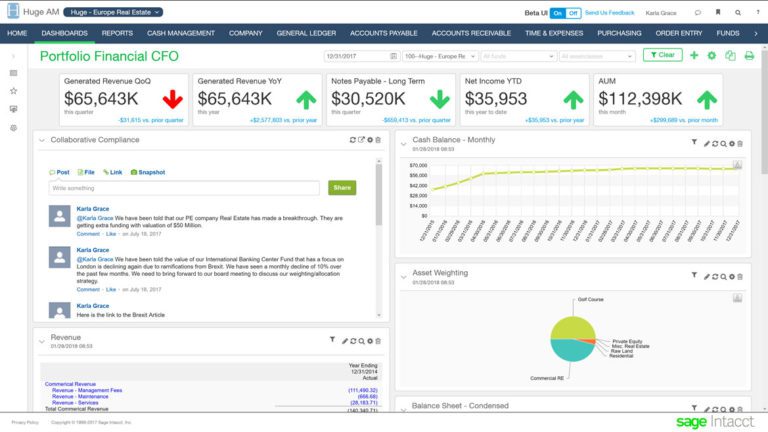Click the Send Us Feedback link
The image size is (768, 432).
coord(609,14)
